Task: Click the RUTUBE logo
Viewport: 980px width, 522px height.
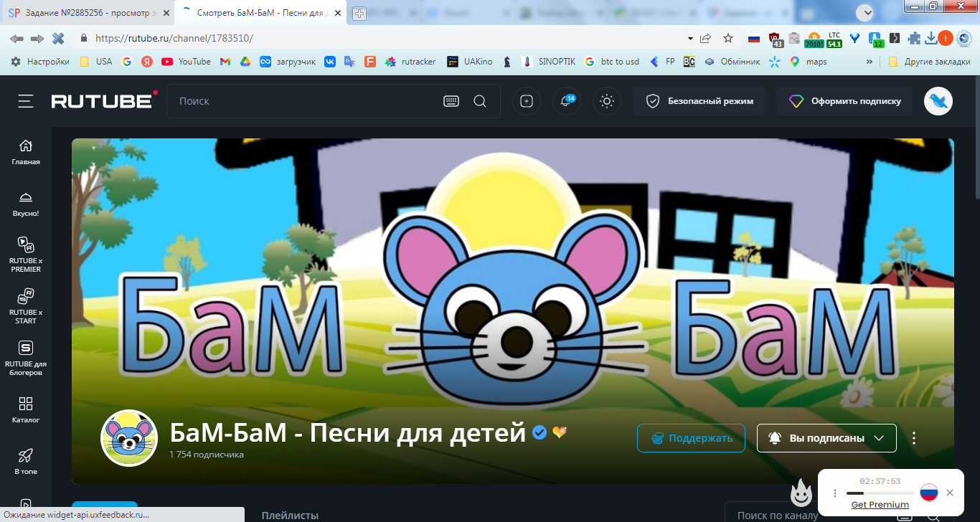Action: click(104, 101)
